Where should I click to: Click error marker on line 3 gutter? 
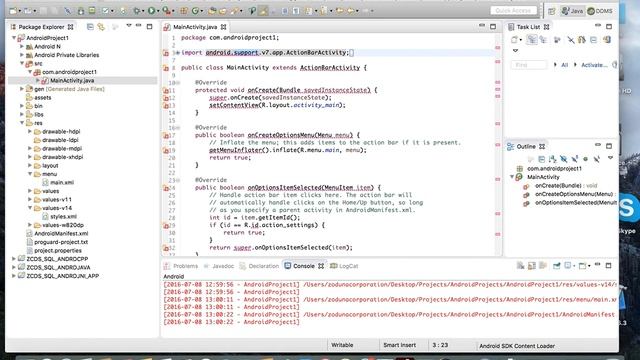(x=166, y=53)
